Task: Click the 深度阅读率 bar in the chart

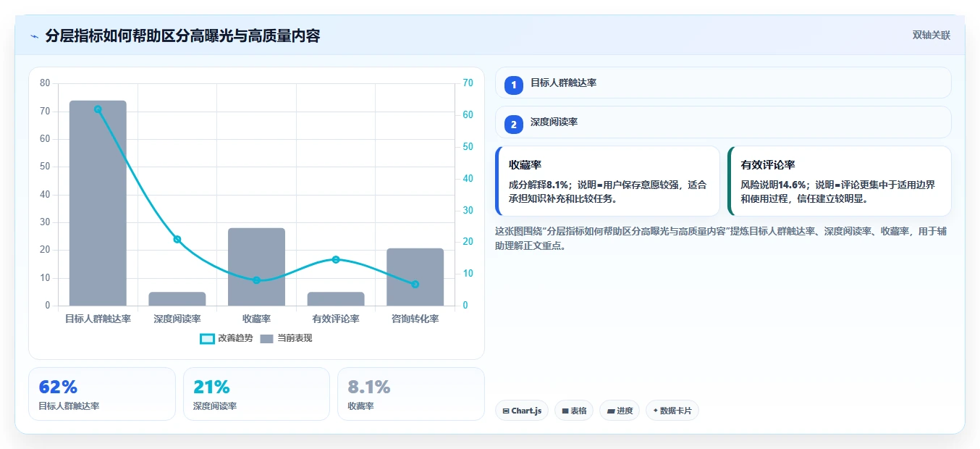Action: coord(177,299)
